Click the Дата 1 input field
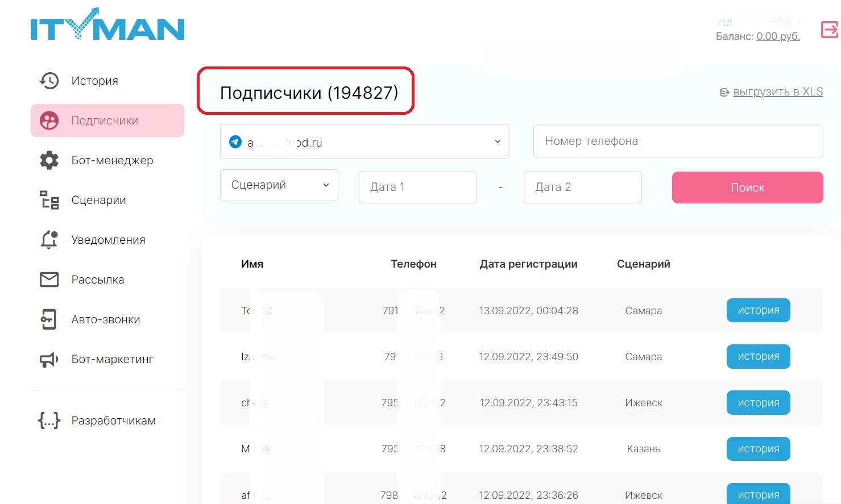 pyautogui.click(x=418, y=188)
